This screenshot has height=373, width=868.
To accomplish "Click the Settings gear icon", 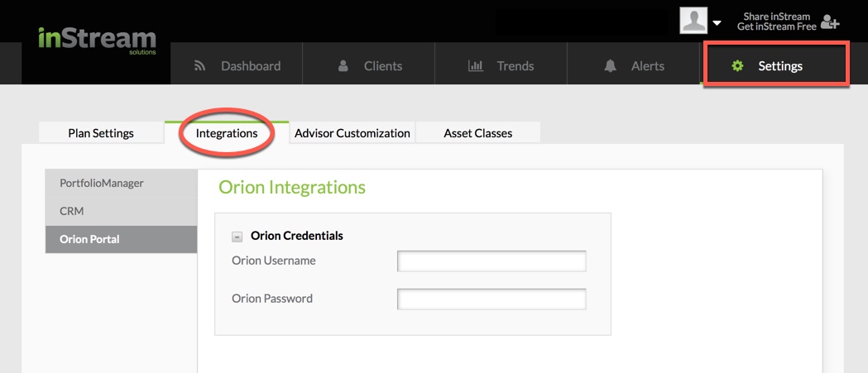I will (x=737, y=66).
